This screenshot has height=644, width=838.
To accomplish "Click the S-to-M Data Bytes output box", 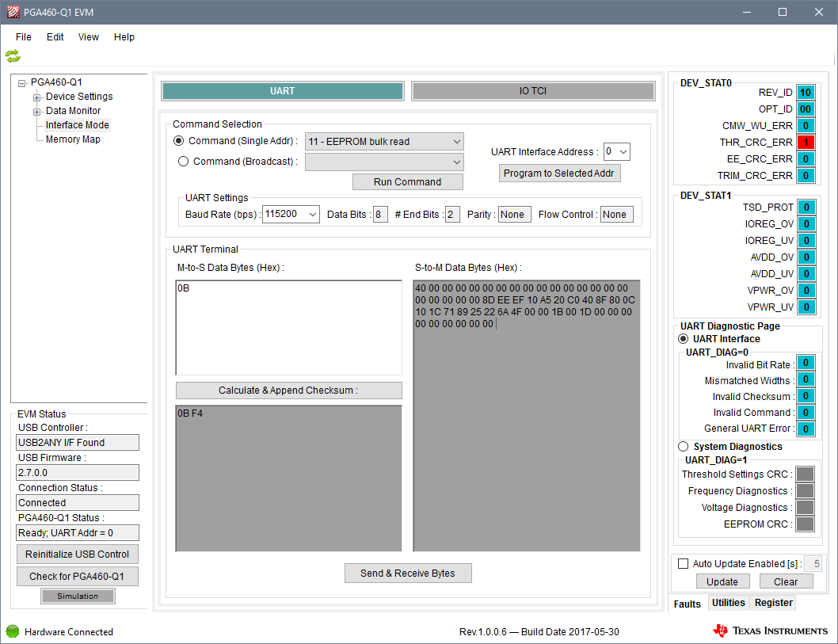I will pyautogui.click(x=527, y=416).
